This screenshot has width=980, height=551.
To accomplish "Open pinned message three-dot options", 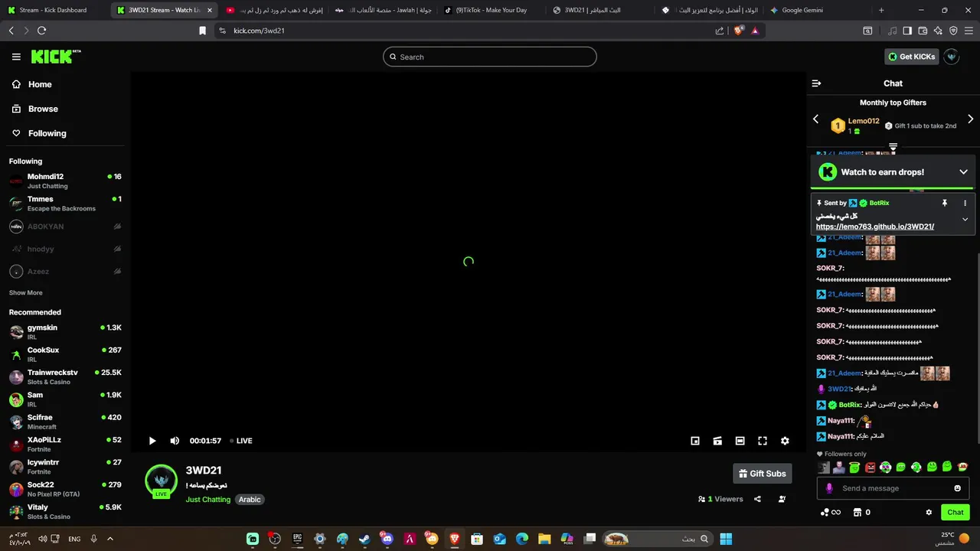I will pyautogui.click(x=965, y=204).
